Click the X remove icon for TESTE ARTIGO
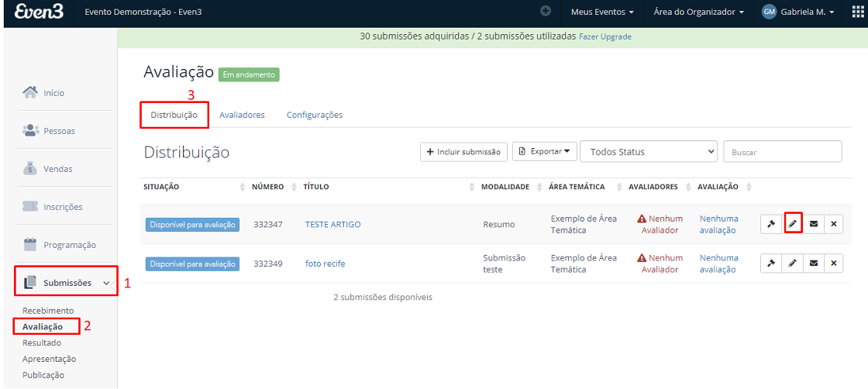868x389 pixels. tap(834, 224)
